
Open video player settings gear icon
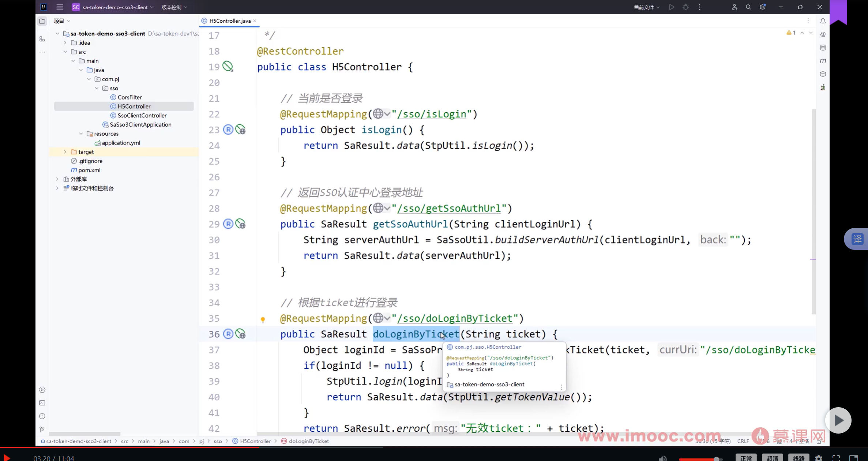pyautogui.click(x=819, y=458)
